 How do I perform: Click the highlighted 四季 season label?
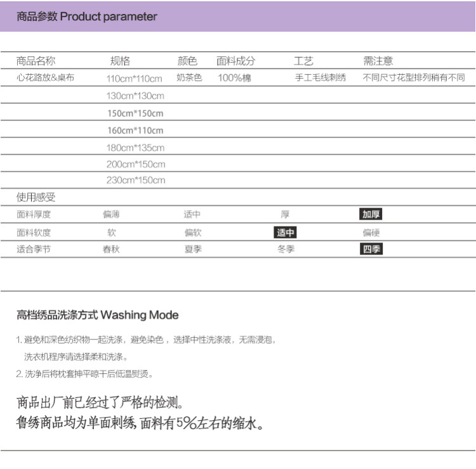(x=371, y=249)
